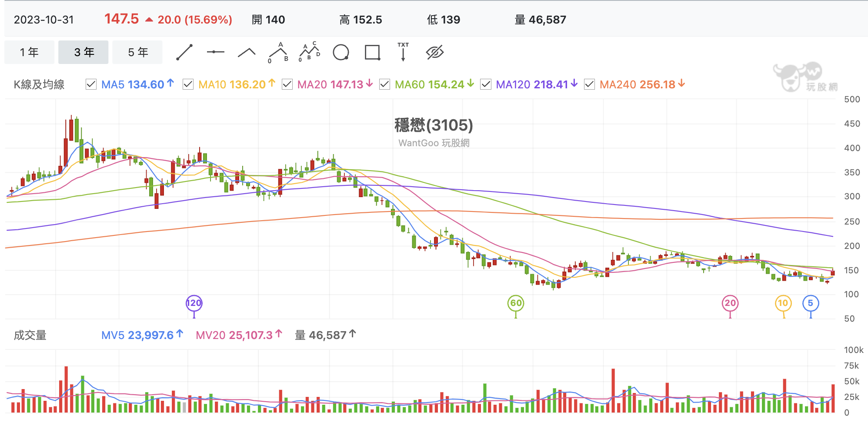
Task: Click the MV5 23,997.6 volume label
Action: coord(142,335)
